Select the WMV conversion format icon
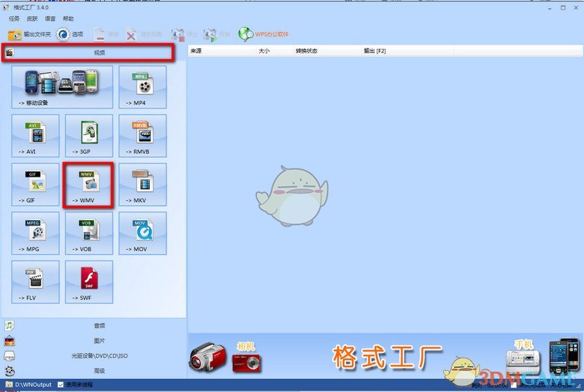The image size is (584, 392). click(88, 185)
